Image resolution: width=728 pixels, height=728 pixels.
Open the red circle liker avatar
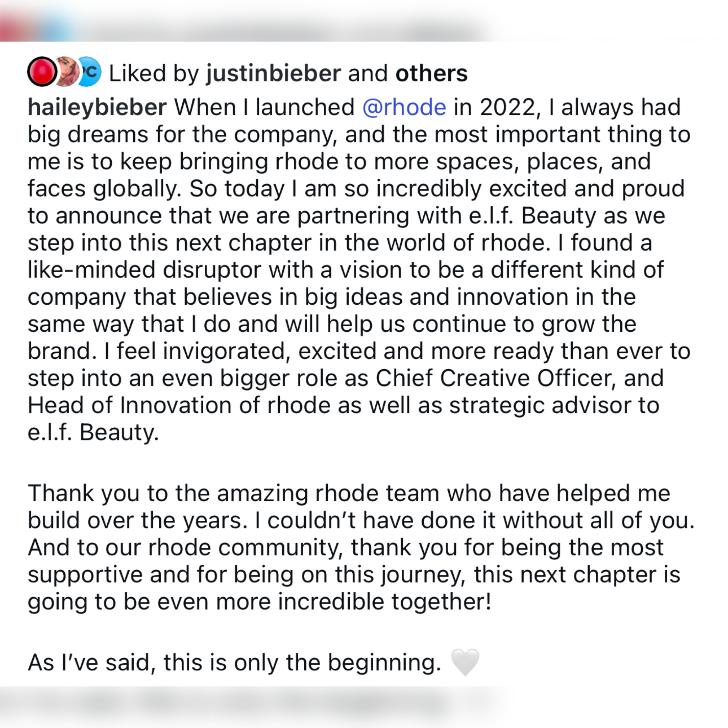pos(42,71)
